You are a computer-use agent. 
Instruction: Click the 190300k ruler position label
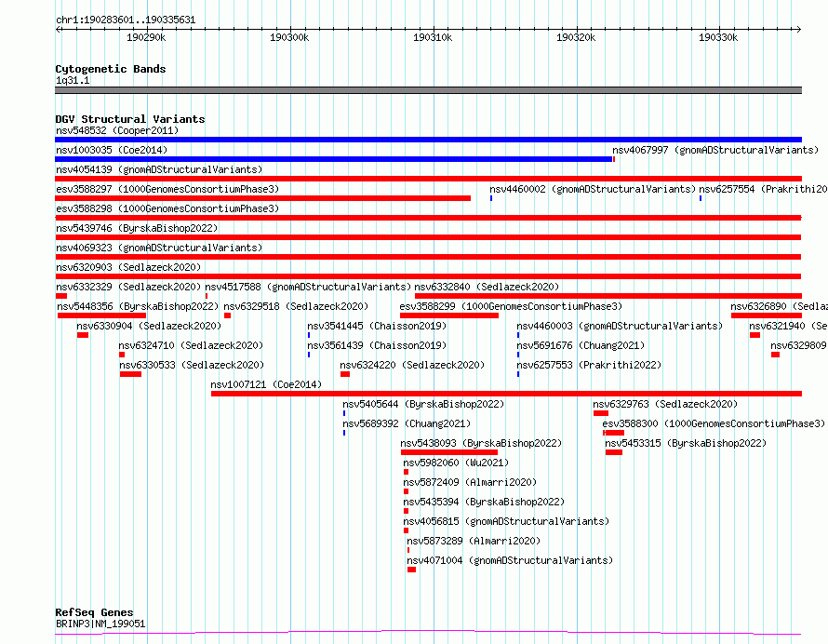tap(289, 38)
